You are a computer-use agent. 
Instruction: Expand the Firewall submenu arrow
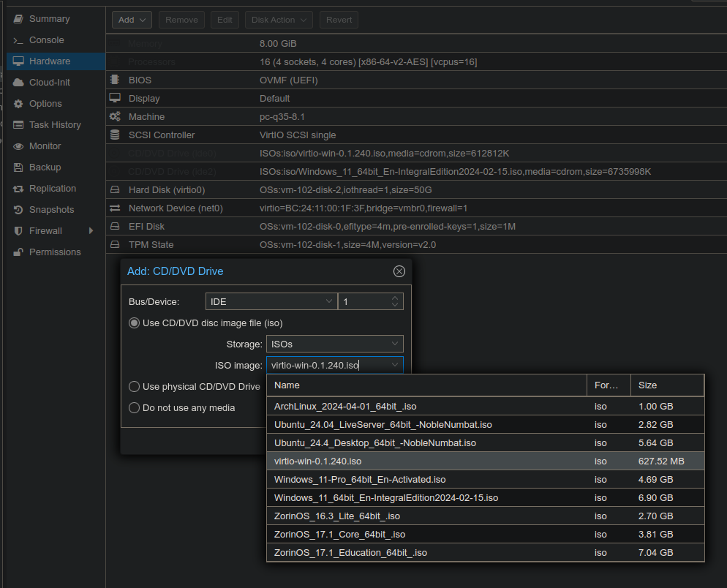pyautogui.click(x=91, y=231)
